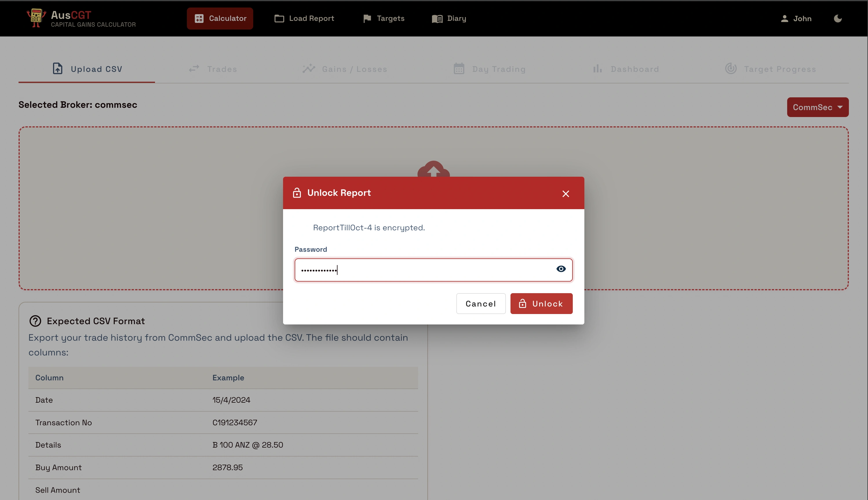The image size is (868, 500).
Task: Click the 'ReportTillOct-4 is encrypted.' message
Action: 369,228
